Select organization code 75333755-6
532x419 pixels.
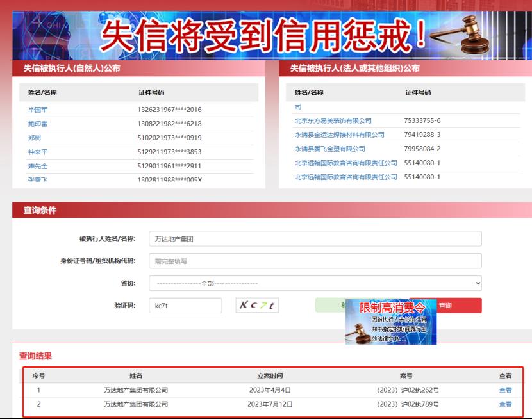[x=422, y=120]
